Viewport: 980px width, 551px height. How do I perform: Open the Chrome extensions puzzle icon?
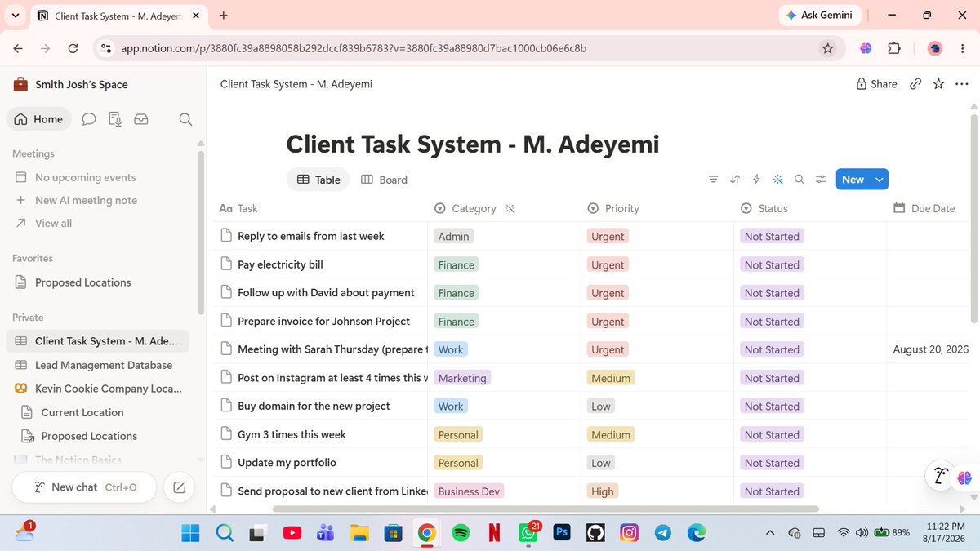pyautogui.click(x=894, y=48)
